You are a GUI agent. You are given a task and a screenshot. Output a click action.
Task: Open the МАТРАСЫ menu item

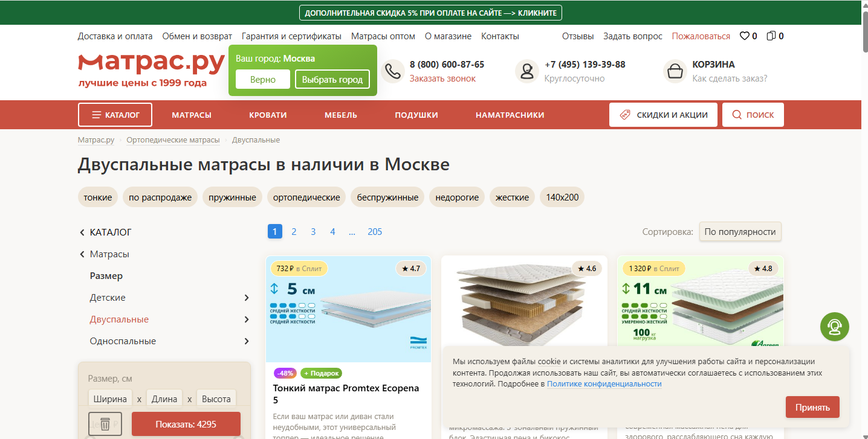[192, 115]
